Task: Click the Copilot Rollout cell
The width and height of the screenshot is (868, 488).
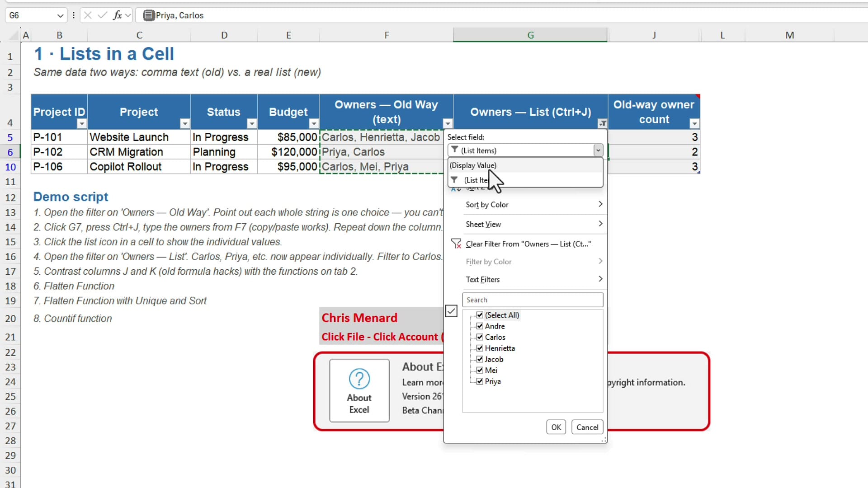Action: click(139, 167)
